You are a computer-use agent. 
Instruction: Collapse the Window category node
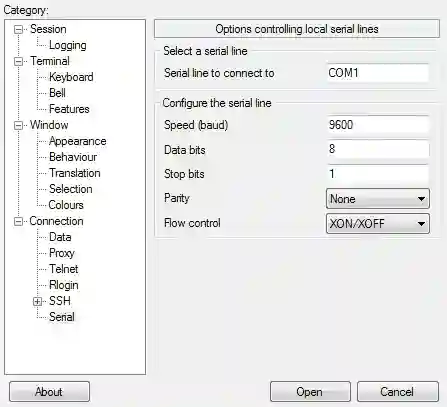click(x=18, y=126)
